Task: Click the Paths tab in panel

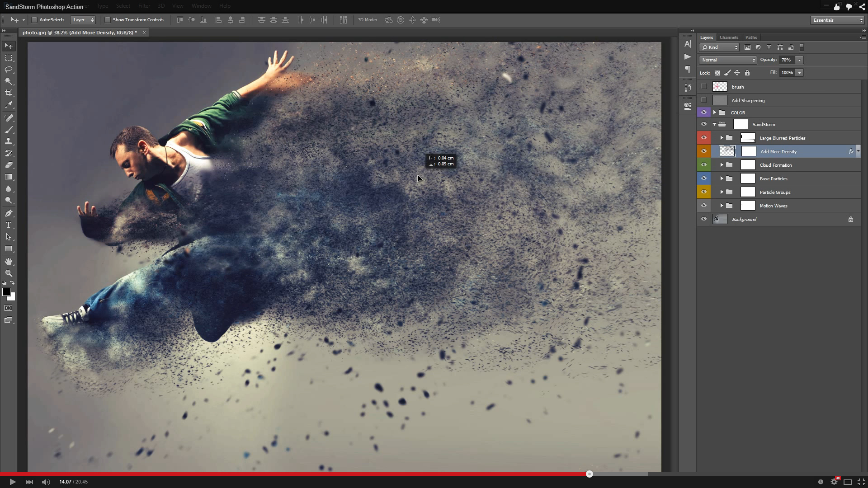Action: 750,37
